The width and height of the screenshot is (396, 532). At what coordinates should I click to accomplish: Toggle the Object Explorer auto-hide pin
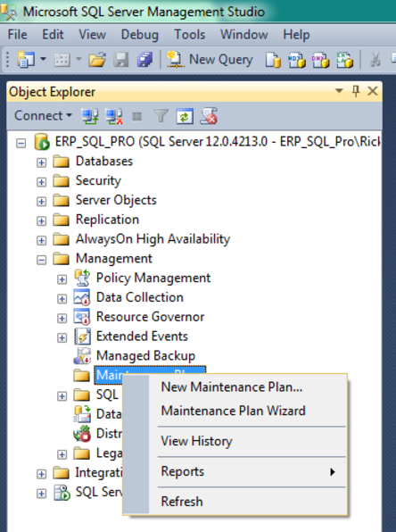(356, 91)
